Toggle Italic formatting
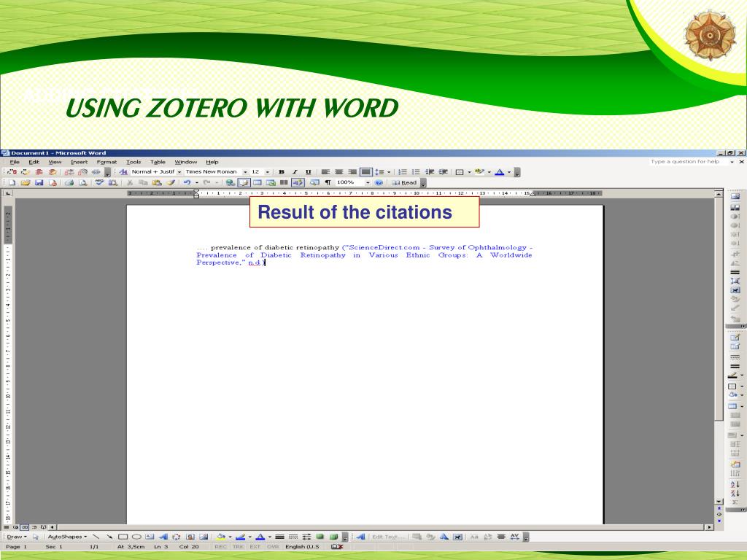This screenshot has width=747, height=560. (295, 172)
